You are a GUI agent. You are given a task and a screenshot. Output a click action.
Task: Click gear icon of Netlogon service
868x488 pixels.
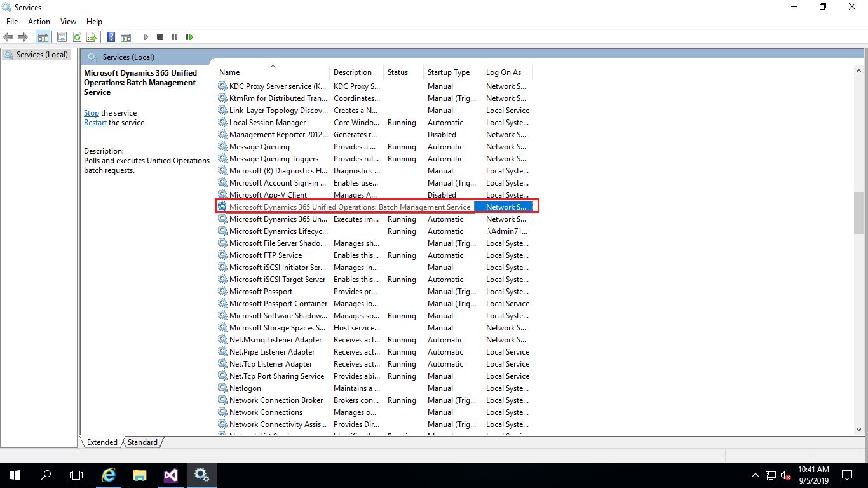pyautogui.click(x=222, y=388)
